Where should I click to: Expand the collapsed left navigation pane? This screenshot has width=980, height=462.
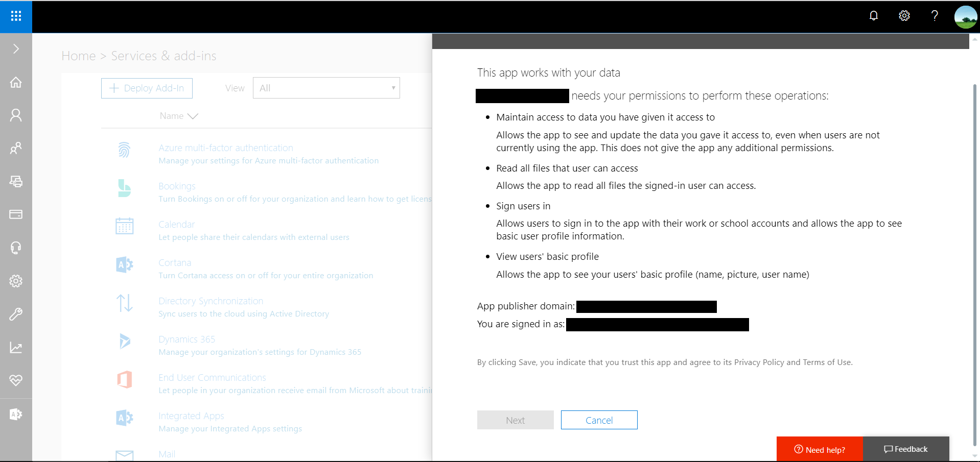[16, 48]
